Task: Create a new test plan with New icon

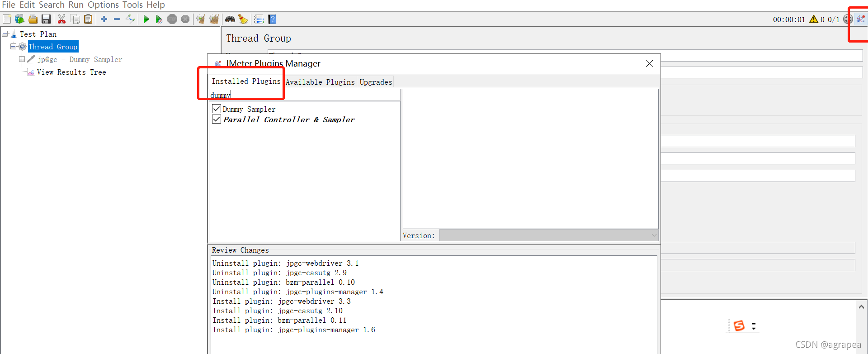Action: (7, 19)
